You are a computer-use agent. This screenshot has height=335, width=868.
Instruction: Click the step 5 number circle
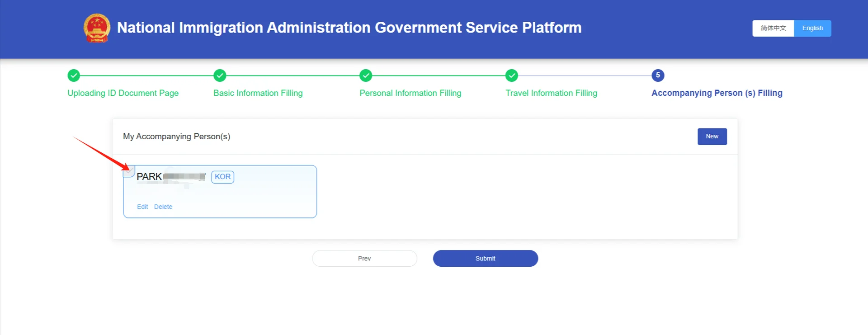coord(658,75)
